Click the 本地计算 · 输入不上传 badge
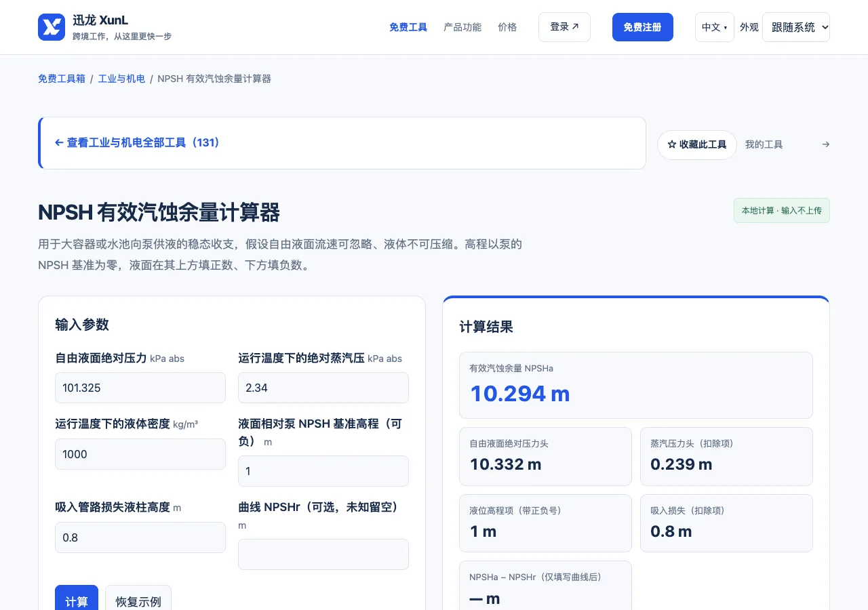Screen dimensions: 868x610 pos(781,211)
